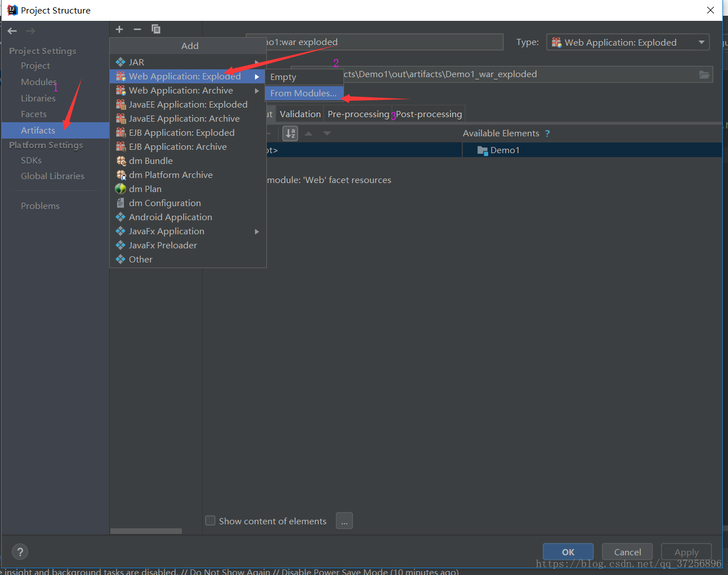Select JAR from the Add menu
The height and width of the screenshot is (575, 728).
tap(187, 62)
